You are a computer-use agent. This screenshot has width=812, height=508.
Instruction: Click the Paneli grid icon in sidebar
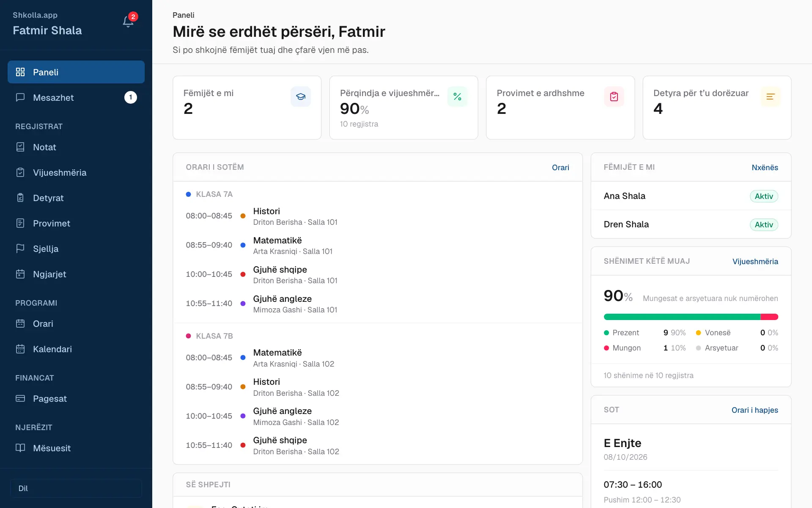click(20, 72)
